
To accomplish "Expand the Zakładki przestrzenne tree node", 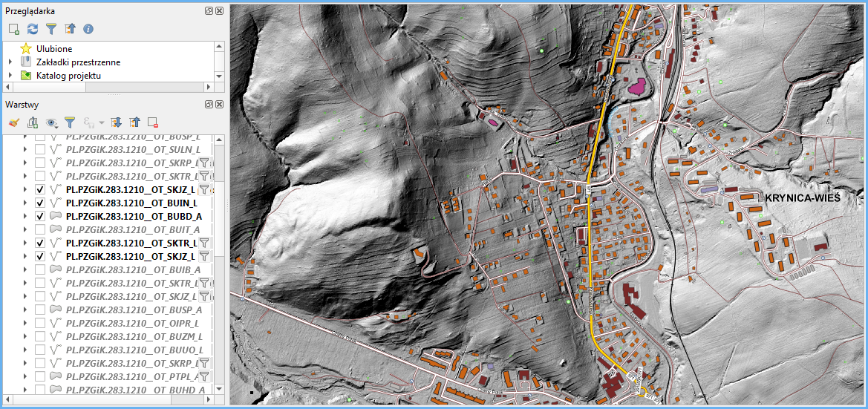I will coord(10,62).
